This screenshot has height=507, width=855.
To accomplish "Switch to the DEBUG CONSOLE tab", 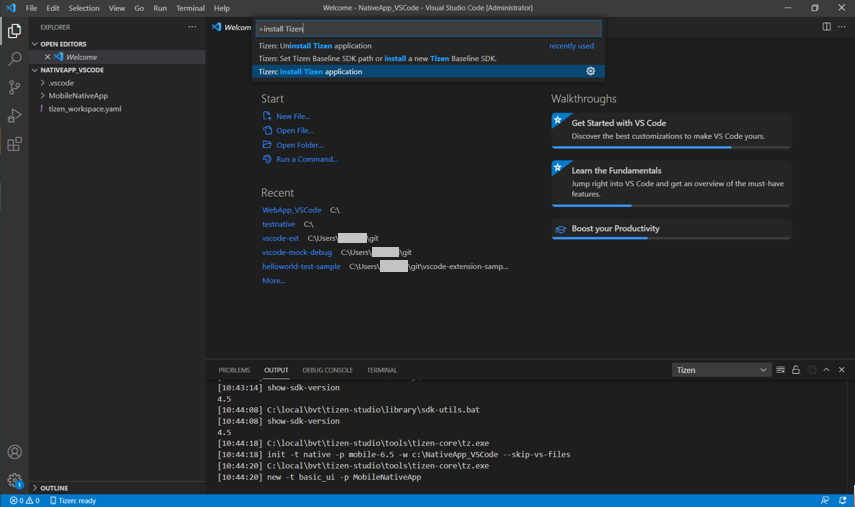I will click(x=327, y=370).
